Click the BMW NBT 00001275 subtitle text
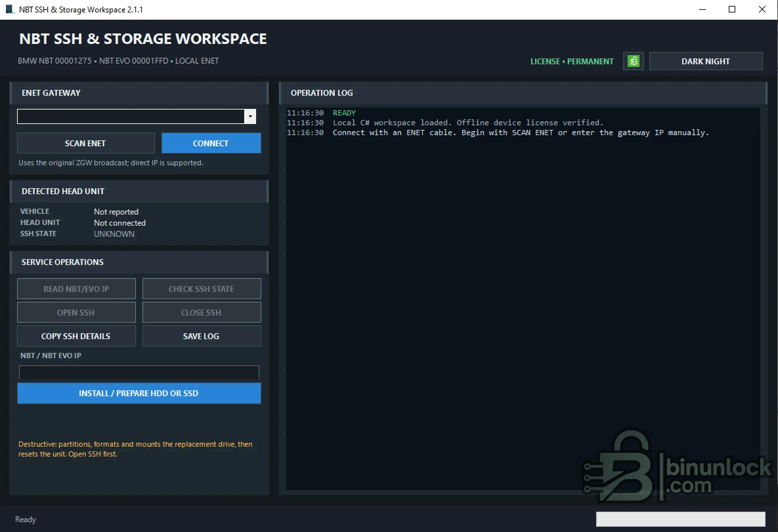 (118, 61)
